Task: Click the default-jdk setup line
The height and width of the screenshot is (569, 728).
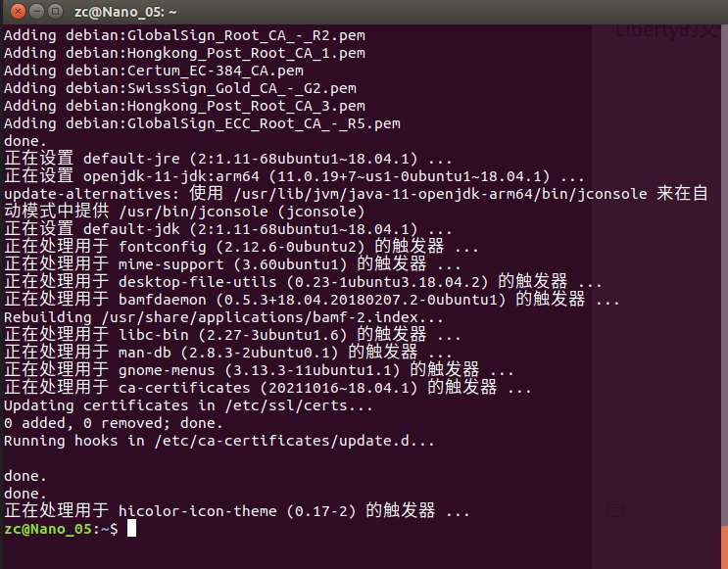Action: point(228,229)
